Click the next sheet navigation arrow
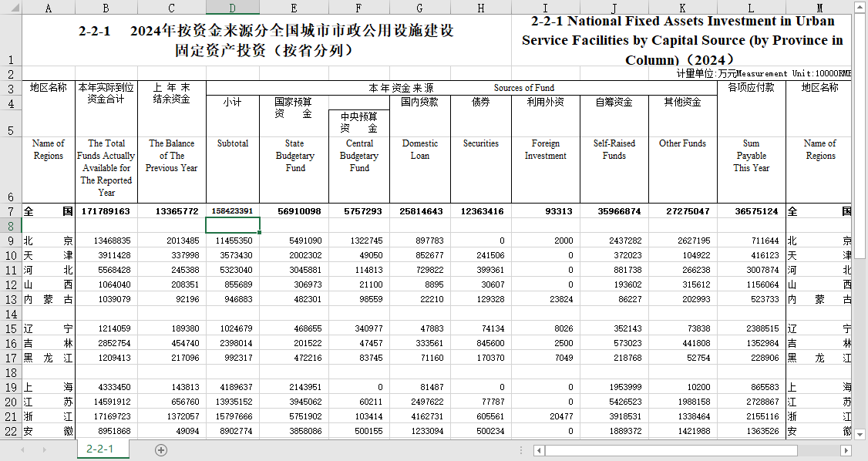868x461 pixels. click(44, 450)
